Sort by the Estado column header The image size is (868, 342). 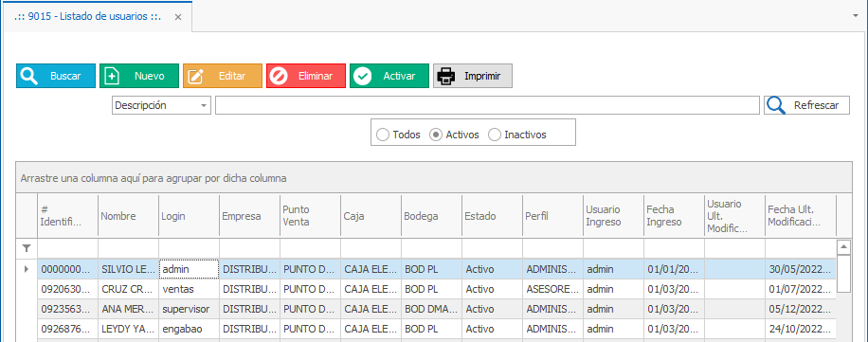point(492,216)
